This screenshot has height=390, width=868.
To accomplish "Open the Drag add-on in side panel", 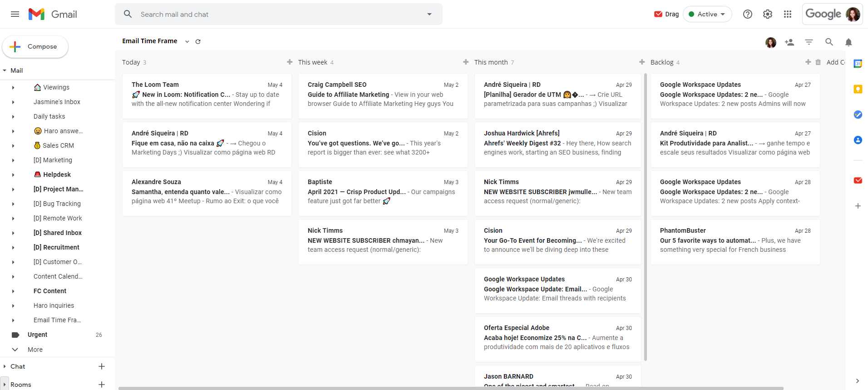I will pyautogui.click(x=858, y=180).
